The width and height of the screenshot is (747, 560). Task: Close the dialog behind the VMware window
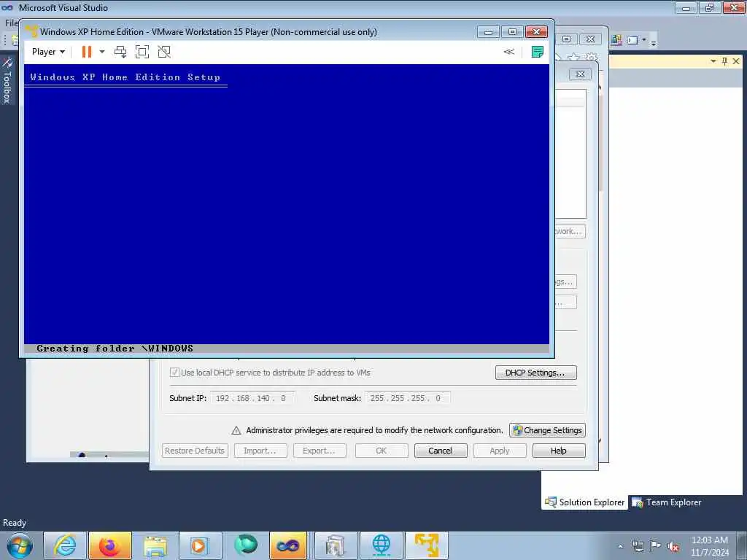point(580,74)
